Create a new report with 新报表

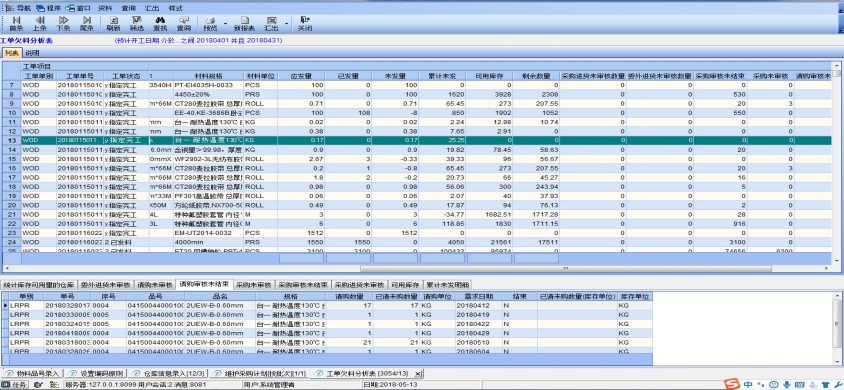pyautogui.click(x=244, y=23)
